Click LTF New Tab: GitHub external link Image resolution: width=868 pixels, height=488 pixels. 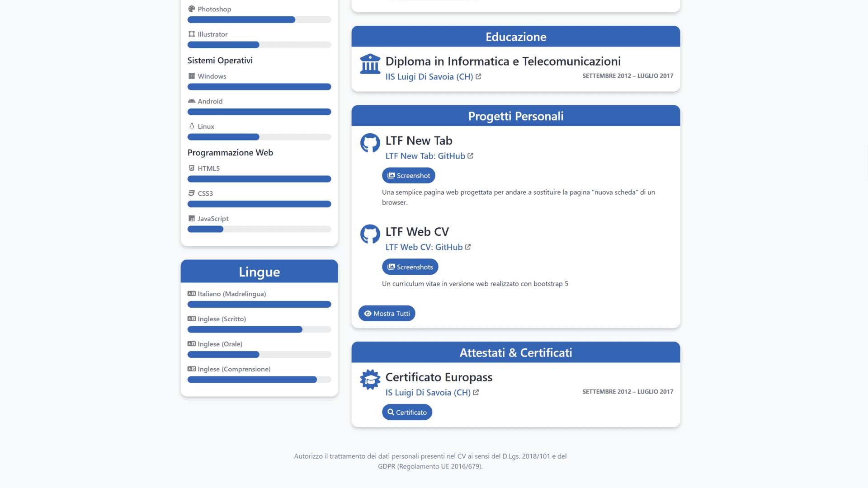point(428,155)
